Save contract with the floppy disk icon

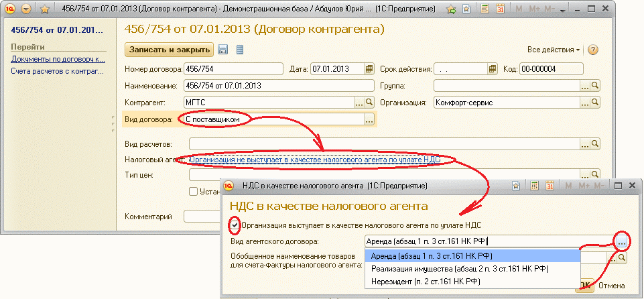tap(222, 50)
